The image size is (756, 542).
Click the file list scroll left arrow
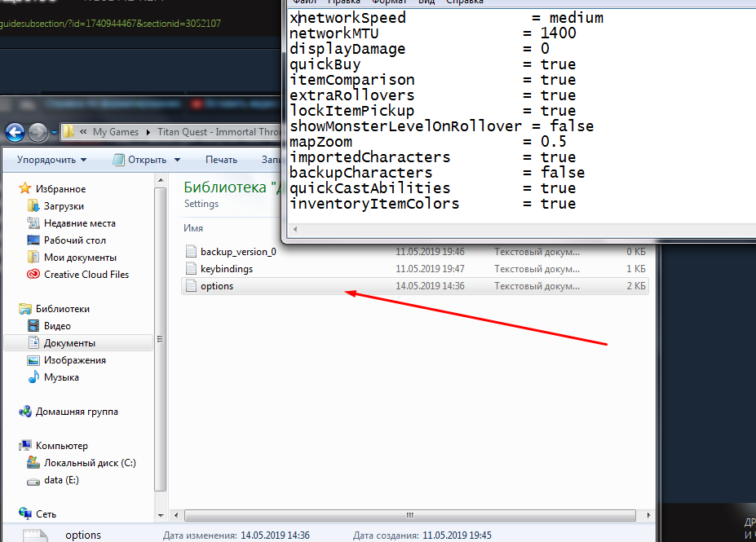pos(176,515)
